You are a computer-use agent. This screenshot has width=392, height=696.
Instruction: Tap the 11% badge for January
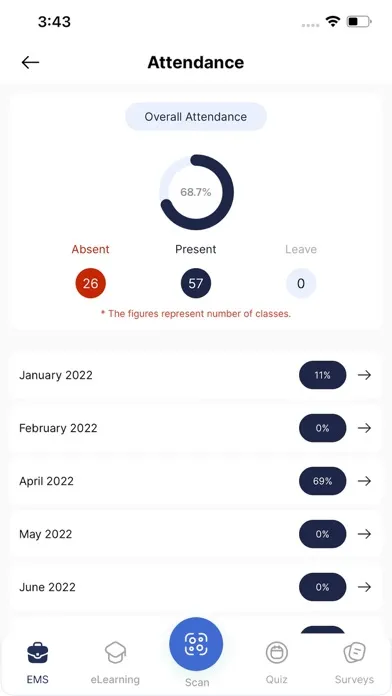pyautogui.click(x=322, y=375)
